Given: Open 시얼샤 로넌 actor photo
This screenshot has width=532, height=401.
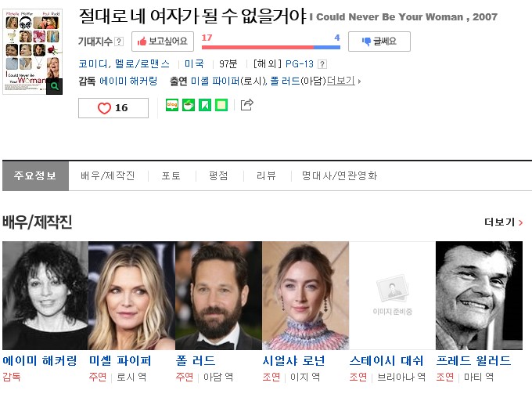Looking at the screenshot, I should [305, 295].
